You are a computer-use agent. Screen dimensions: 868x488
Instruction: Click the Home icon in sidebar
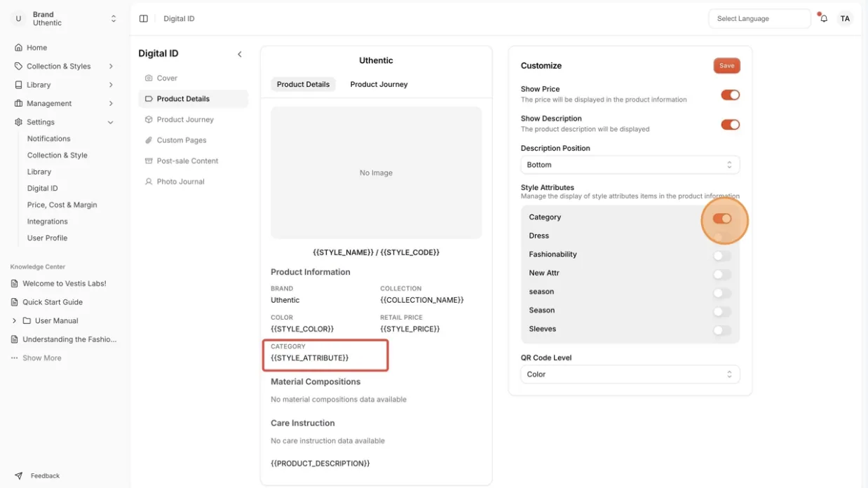coord(18,48)
